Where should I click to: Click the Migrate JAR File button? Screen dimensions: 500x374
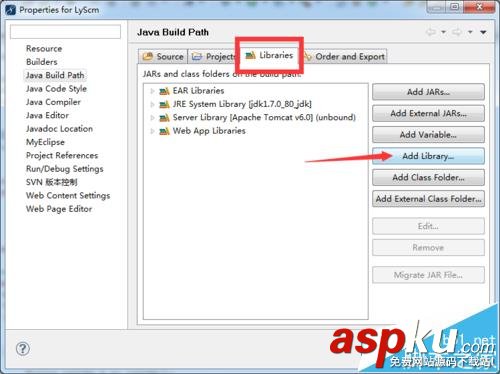click(428, 275)
